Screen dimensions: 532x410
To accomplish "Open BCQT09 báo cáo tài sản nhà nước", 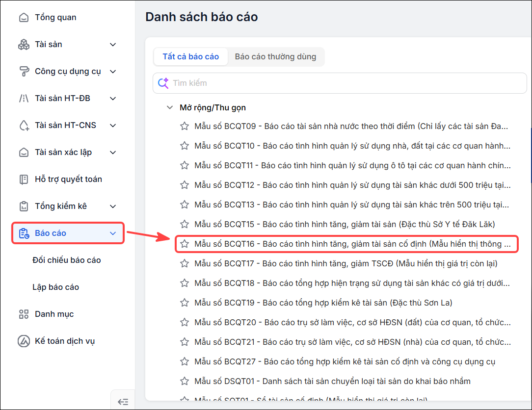I will tap(351, 126).
